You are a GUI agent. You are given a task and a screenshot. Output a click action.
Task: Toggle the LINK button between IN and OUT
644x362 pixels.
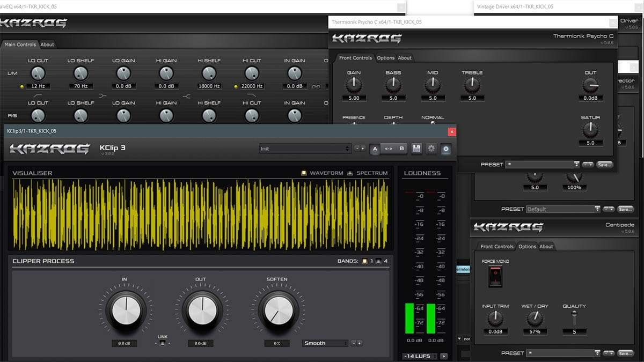coord(163,343)
